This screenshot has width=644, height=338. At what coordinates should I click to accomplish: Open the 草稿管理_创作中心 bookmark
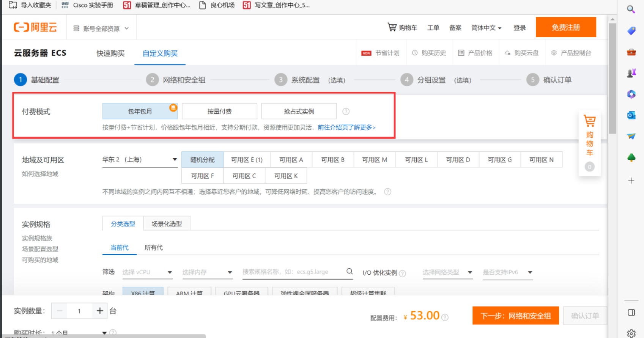click(157, 5)
